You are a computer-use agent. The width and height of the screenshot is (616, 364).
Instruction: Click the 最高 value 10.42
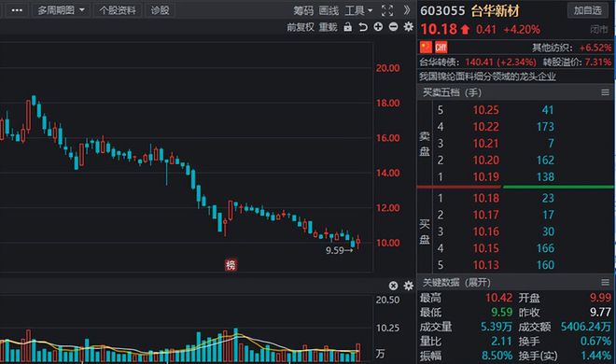tap(498, 298)
